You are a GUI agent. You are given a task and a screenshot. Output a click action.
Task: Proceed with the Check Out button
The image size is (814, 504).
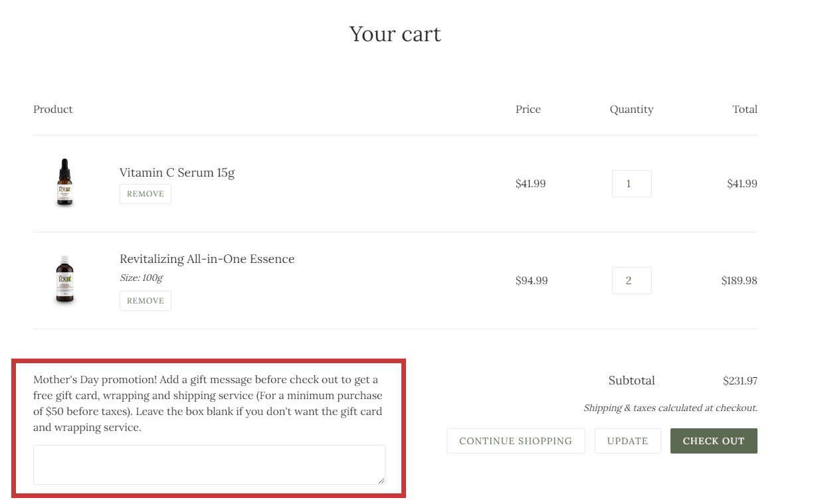click(714, 441)
